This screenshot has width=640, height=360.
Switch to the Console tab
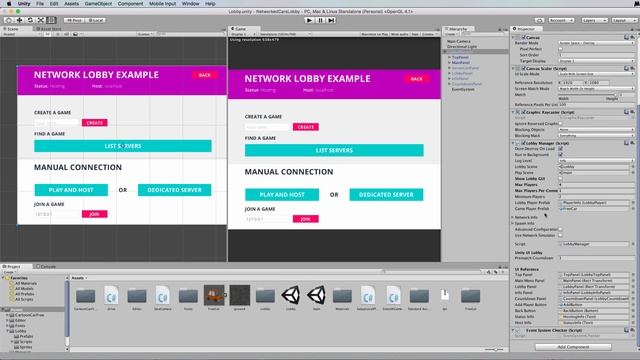(46, 267)
